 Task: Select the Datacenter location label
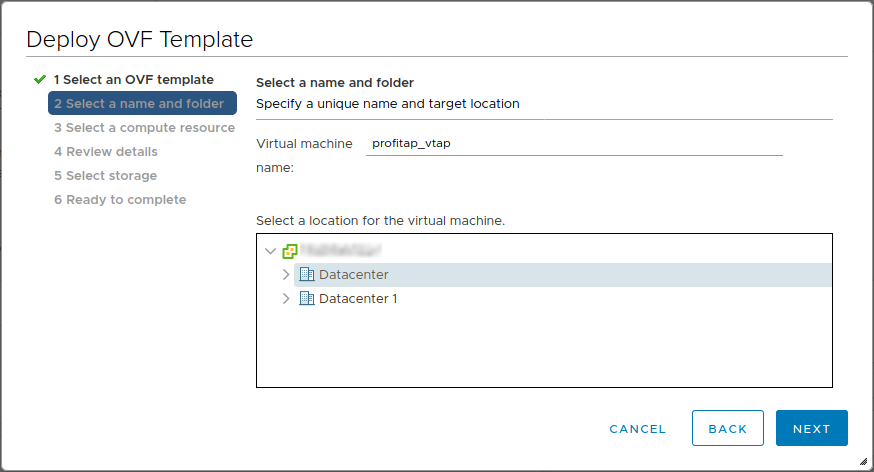click(x=353, y=275)
